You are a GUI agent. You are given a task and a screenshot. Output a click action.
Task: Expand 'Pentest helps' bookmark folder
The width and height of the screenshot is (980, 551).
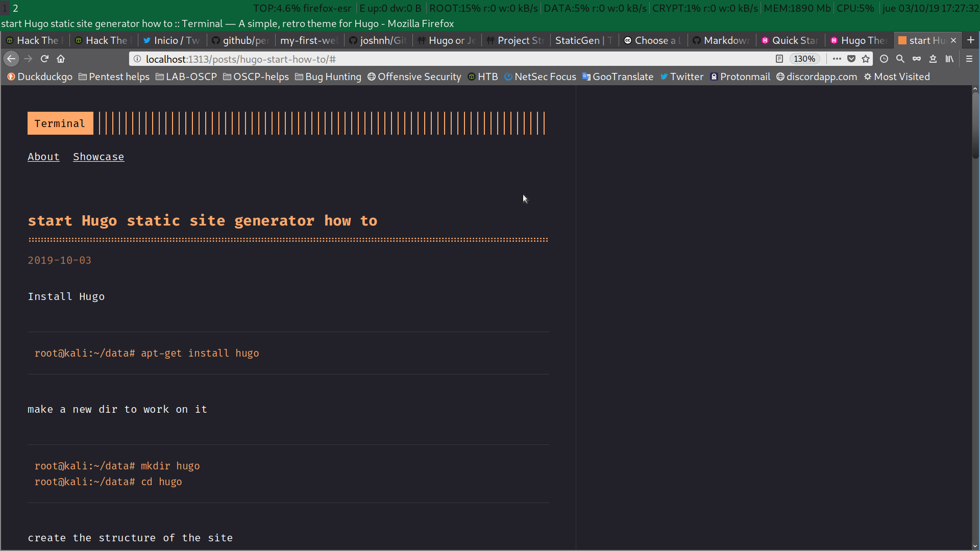click(x=114, y=77)
